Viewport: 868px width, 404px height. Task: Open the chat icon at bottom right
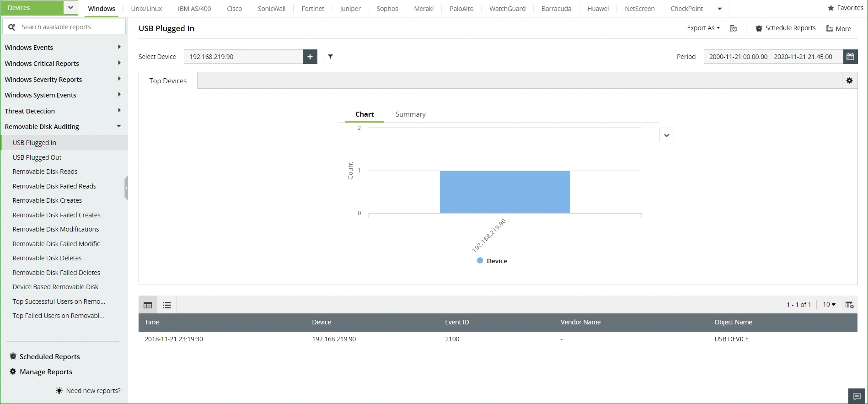857,397
